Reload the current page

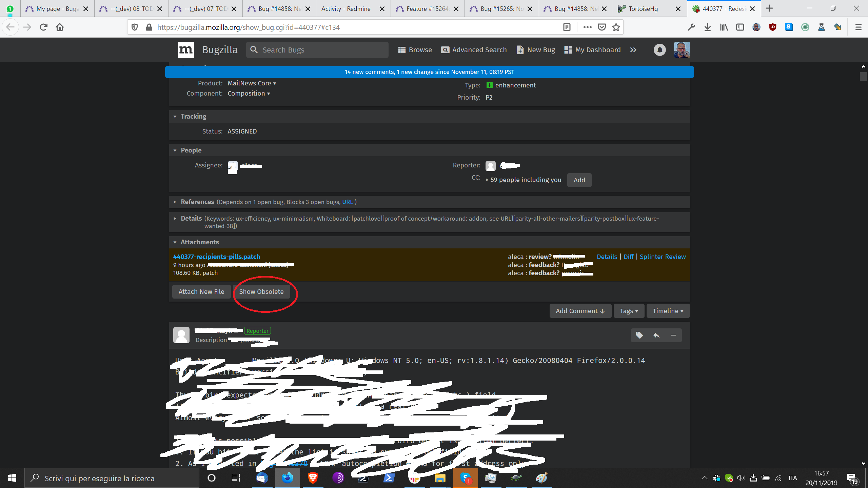tap(43, 27)
